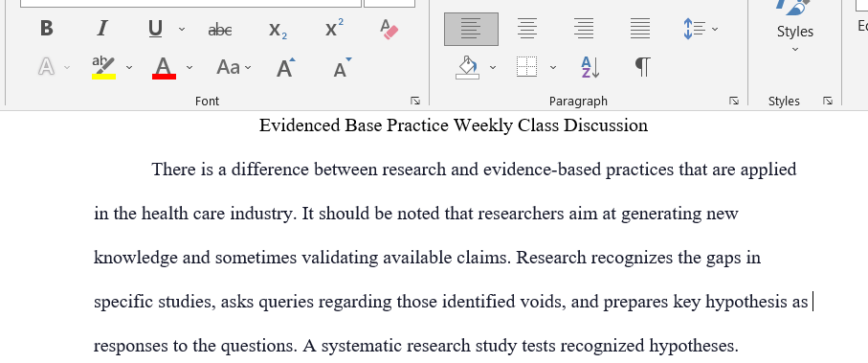The width and height of the screenshot is (868, 363).
Task: Expand line spacing dropdown arrow
Action: point(715,29)
